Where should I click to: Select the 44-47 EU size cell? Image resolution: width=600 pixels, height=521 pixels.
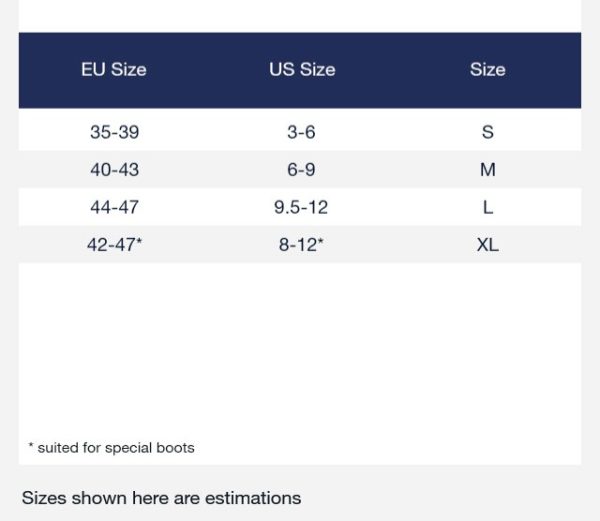114,208
